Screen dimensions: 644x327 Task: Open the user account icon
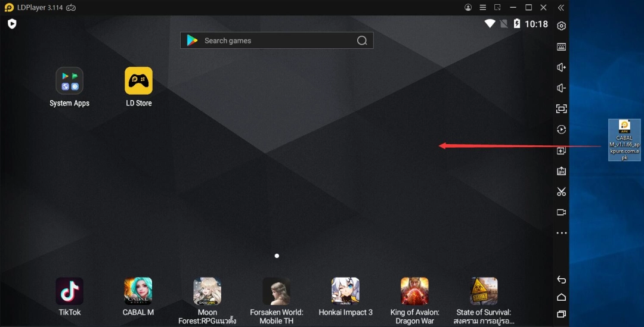468,8
